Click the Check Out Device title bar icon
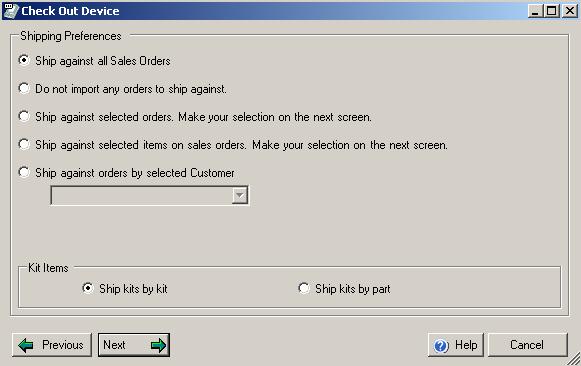 tap(10, 10)
